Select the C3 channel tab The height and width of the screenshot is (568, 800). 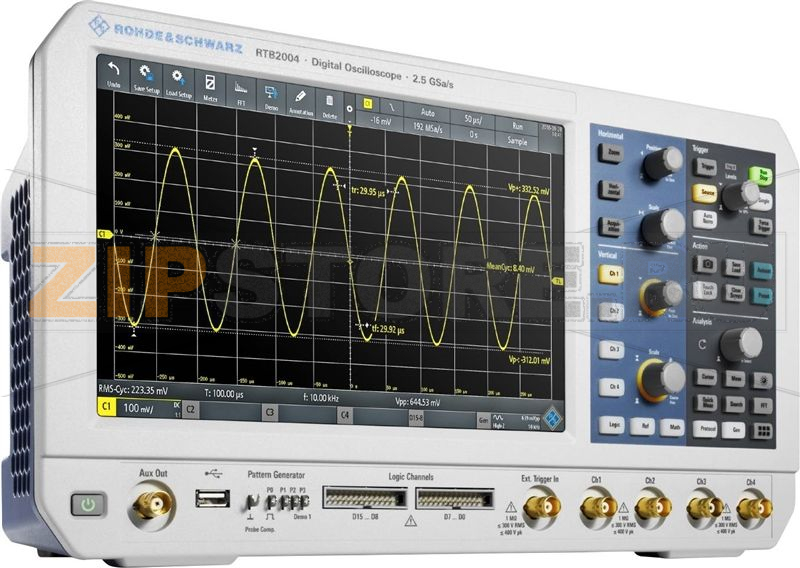tap(270, 412)
